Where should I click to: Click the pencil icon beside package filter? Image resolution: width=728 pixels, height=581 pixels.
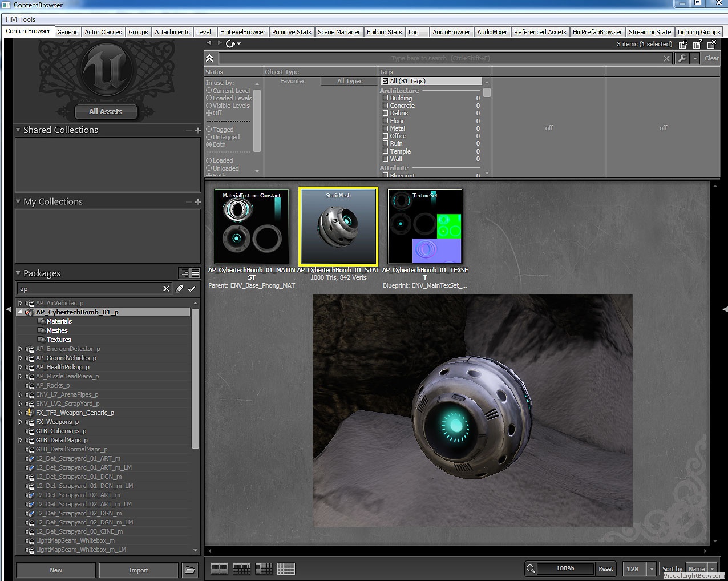[x=179, y=289]
